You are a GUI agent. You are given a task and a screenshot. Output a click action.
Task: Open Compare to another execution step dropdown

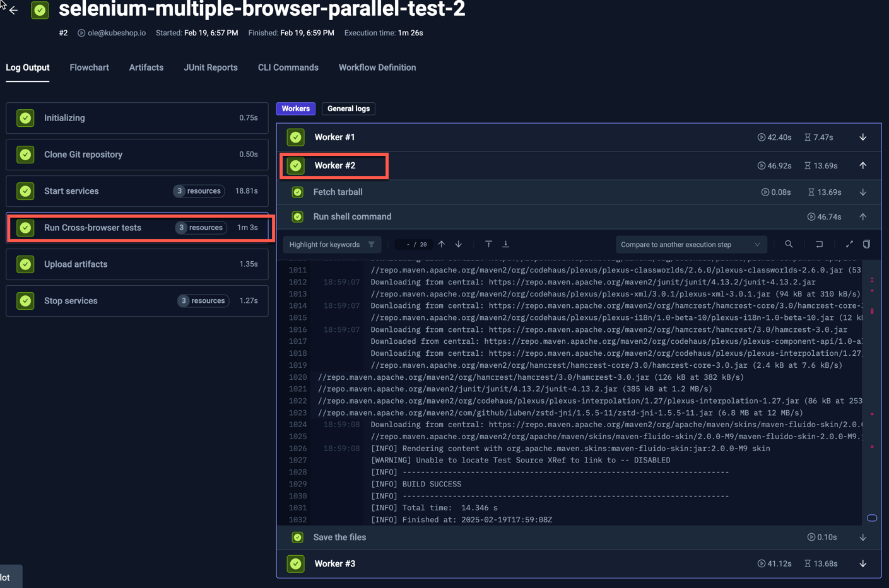point(690,245)
